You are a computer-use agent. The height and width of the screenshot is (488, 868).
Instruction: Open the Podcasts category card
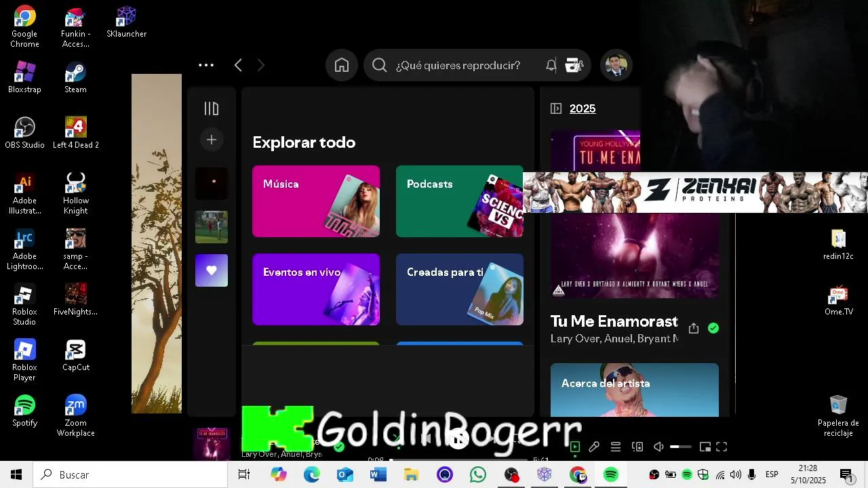[460, 201]
